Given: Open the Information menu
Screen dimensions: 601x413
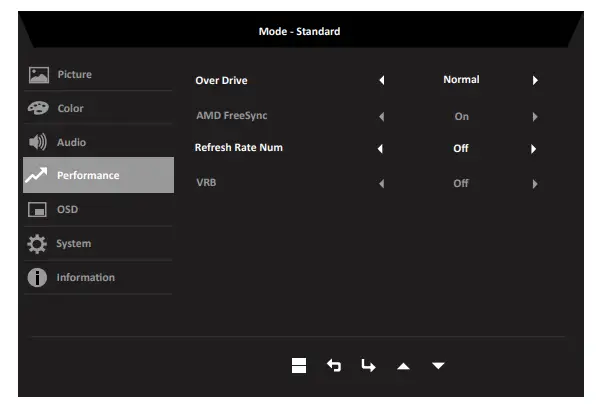Looking at the screenshot, I should (98, 277).
